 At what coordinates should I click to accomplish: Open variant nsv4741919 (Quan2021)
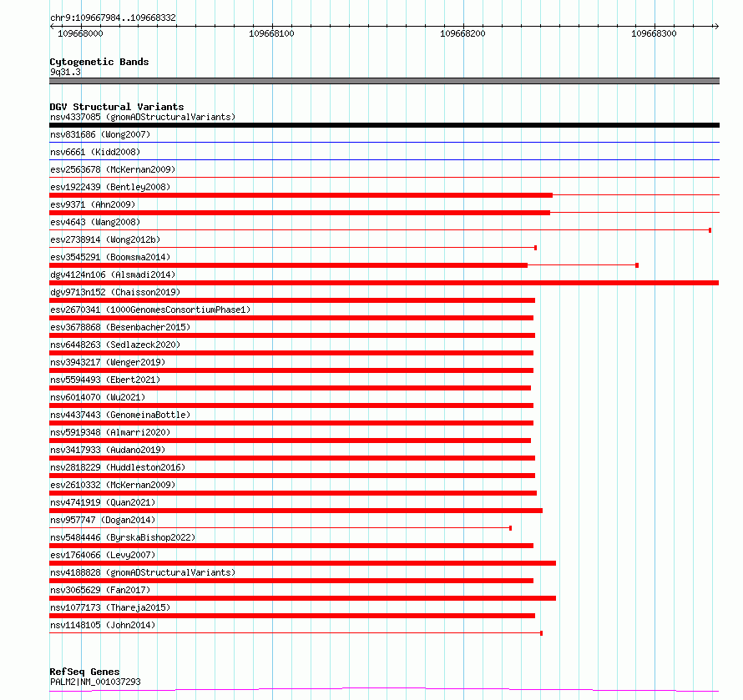coord(103,502)
